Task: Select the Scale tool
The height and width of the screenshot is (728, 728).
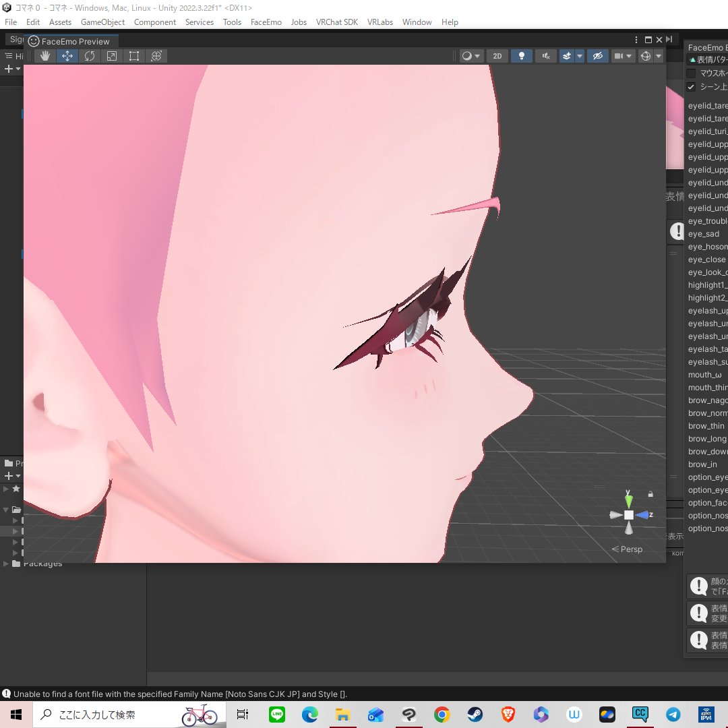Action: pos(112,56)
